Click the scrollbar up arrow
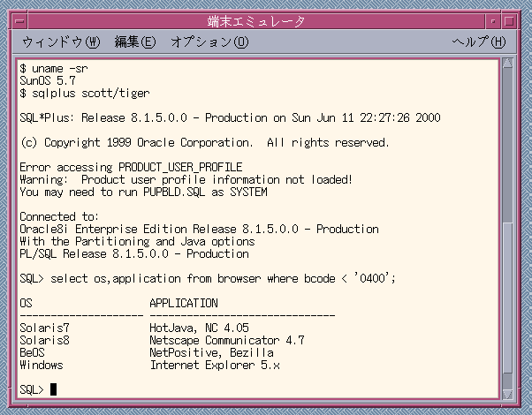Viewport: 532px width, 415px height. (507, 64)
